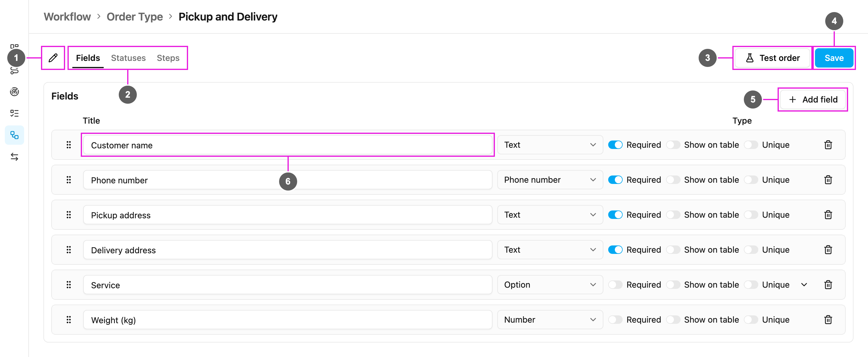
Task: Disable Required for Customer name
Action: click(615, 145)
